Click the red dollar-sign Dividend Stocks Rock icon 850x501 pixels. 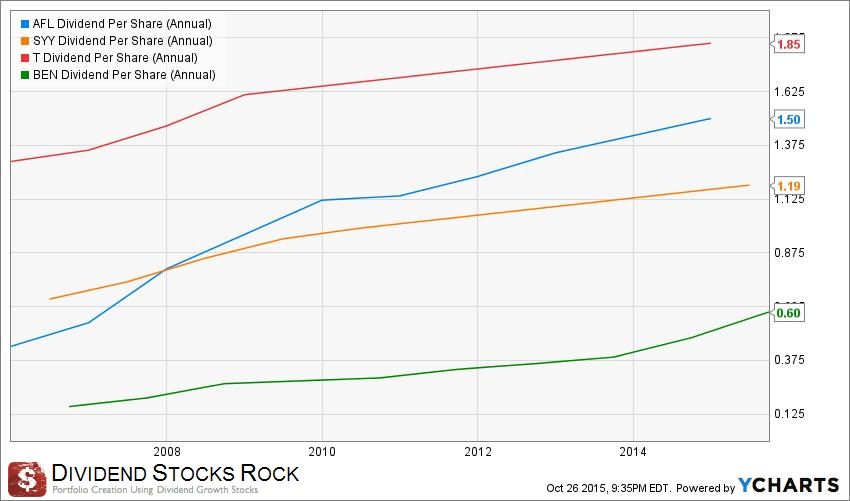point(27,479)
